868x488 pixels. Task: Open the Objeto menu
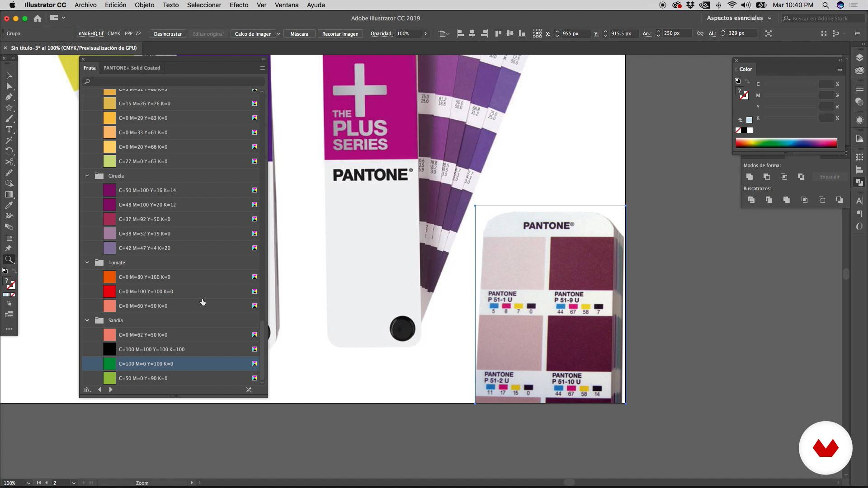(x=144, y=5)
